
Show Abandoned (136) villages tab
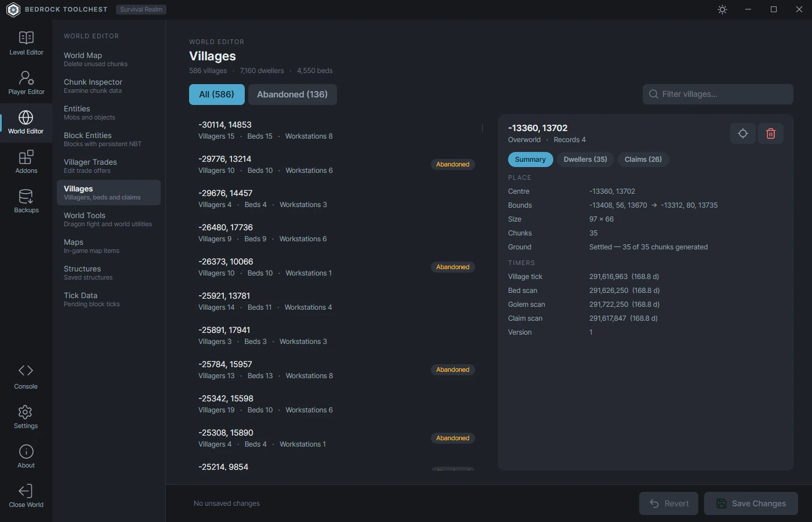click(x=292, y=95)
